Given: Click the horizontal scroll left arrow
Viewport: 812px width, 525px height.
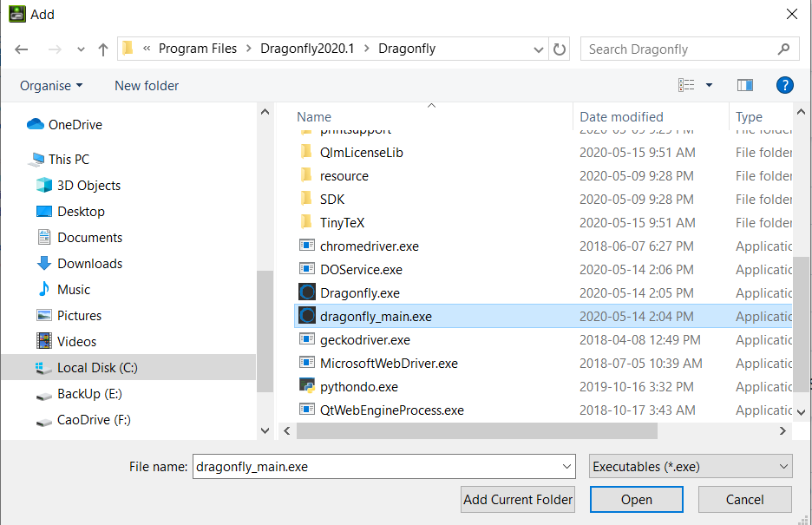Looking at the screenshot, I should 287,430.
